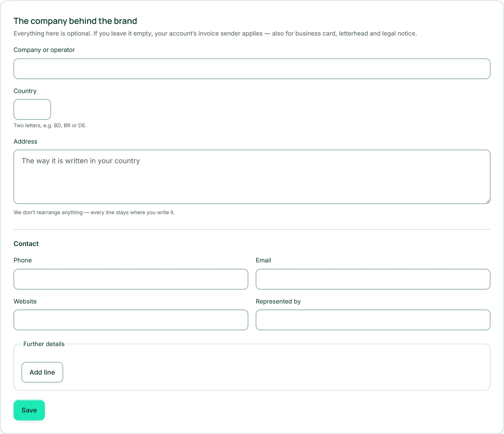The height and width of the screenshot is (434, 504).
Task: Click the 'We don't rearrange anything' hint text
Action: (94, 212)
